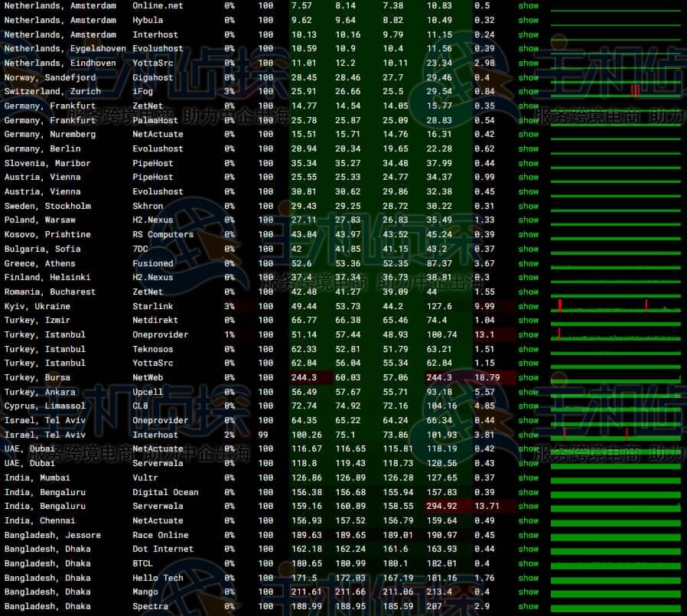The width and height of the screenshot is (687, 616).
Task: Click jitter value 18.79 in Bursa row
Action: (487, 378)
